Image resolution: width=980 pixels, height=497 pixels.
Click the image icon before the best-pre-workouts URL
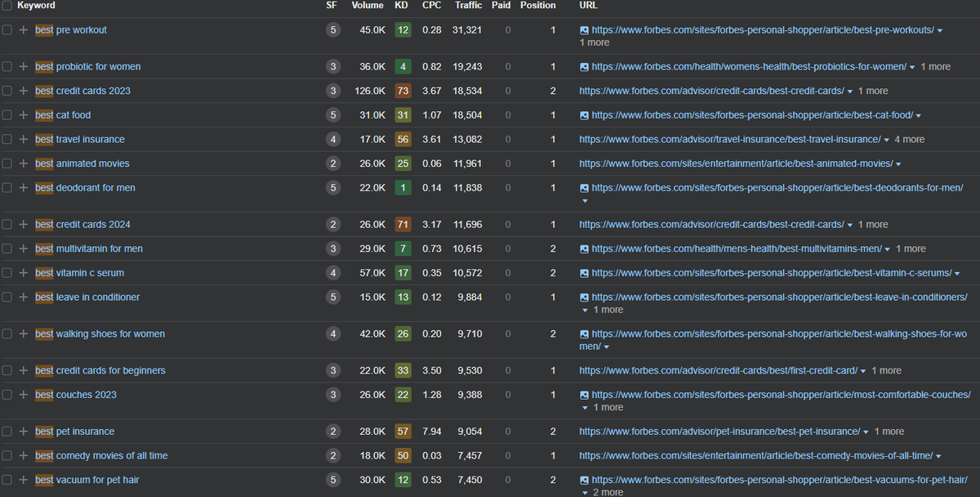pyautogui.click(x=584, y=30)
